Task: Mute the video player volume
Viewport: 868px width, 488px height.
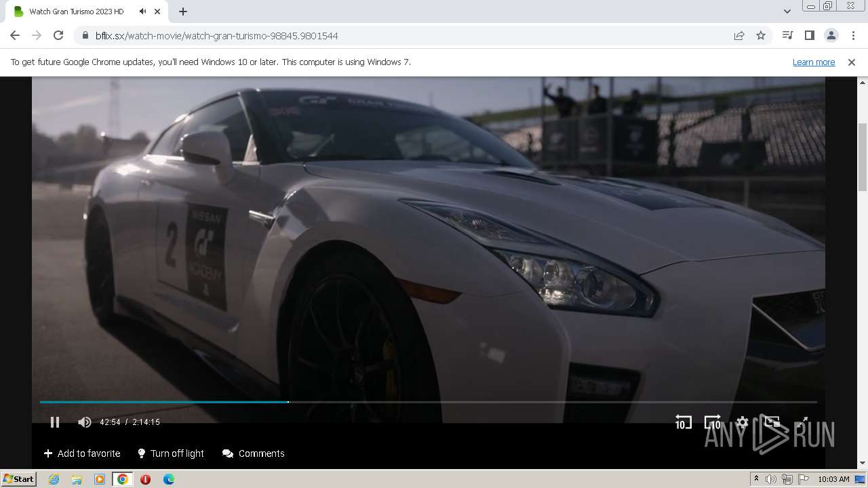Action: tap(84, 422)
